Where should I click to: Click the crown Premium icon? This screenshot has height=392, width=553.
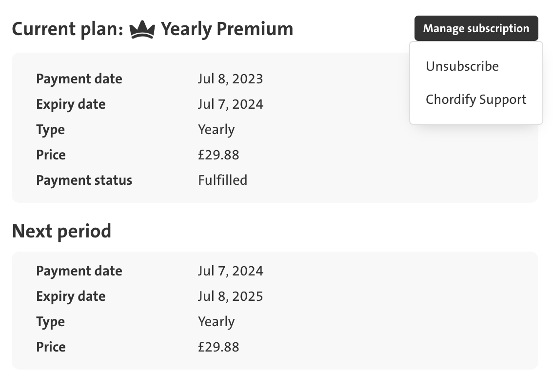[x=142, y=29]
